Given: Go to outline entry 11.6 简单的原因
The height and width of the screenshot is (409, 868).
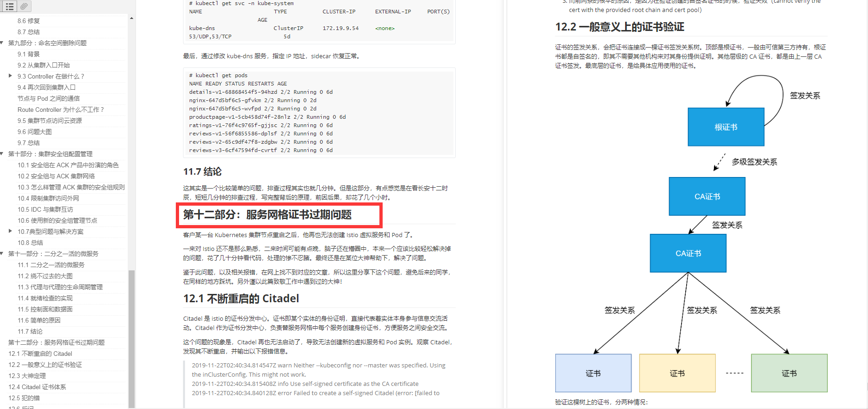Looking at the screenshot, I should click(x=39, y=320).
